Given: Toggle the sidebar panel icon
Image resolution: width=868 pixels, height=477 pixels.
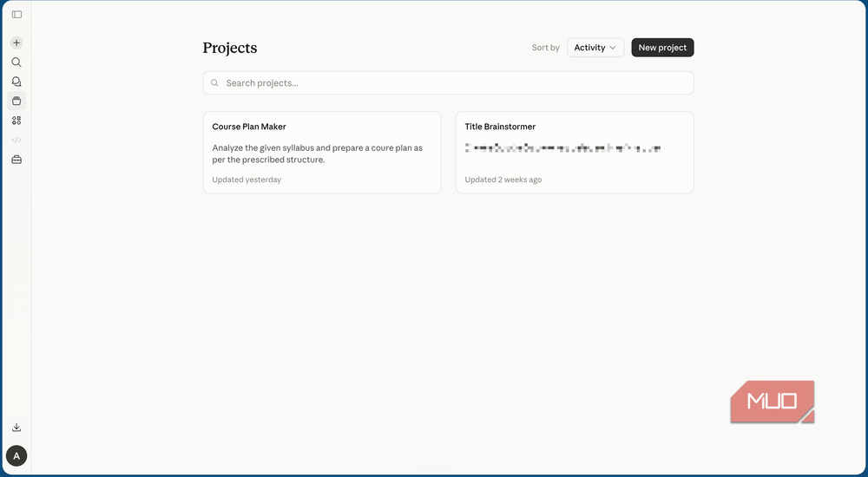Looking at the screenshot, I should click(16, 15).
